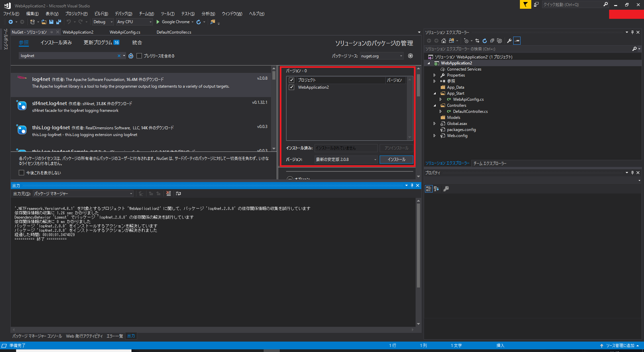
Task: Click the Property Pages wrench icon in Properties panel
Action: pos(446,189)
